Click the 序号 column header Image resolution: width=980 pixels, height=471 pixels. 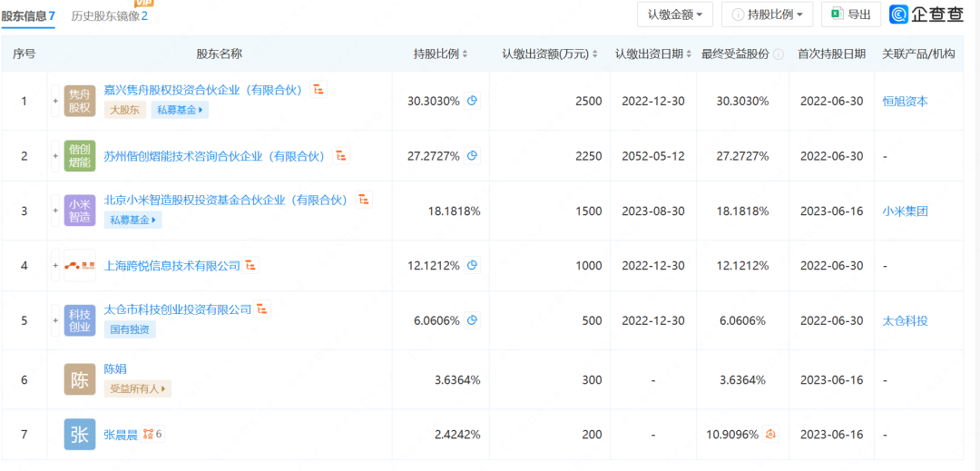coord(24,54)
